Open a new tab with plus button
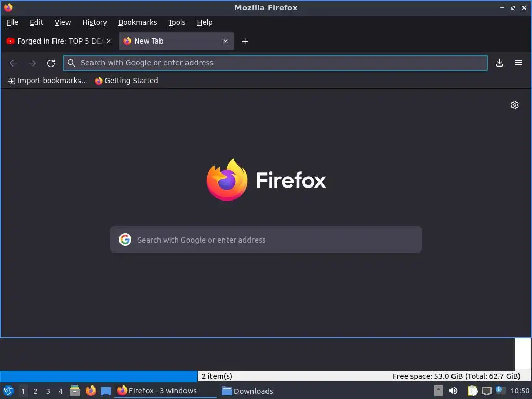Screen dimensions: 532x399 point(245,42)
